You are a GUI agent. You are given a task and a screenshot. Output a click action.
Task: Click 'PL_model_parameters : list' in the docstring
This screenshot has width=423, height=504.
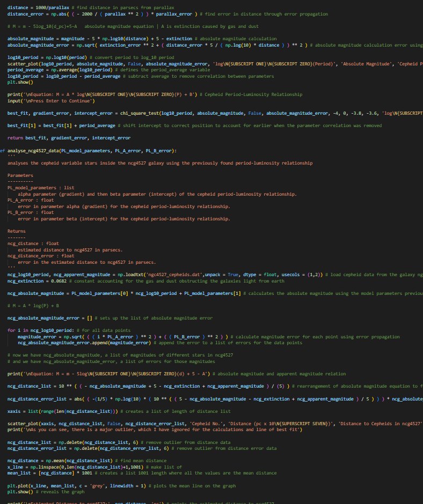(41, 188)
